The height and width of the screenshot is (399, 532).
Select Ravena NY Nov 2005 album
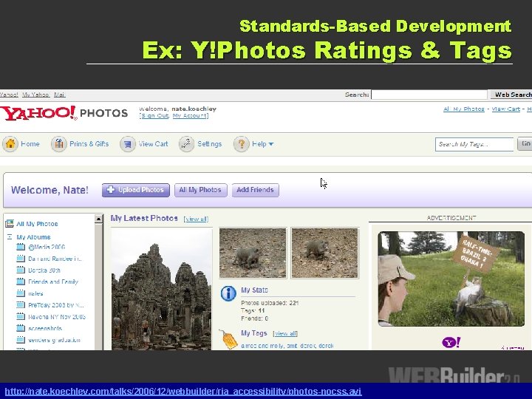(57, 316)
